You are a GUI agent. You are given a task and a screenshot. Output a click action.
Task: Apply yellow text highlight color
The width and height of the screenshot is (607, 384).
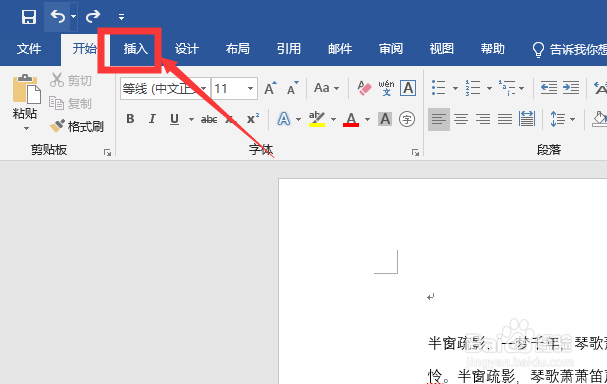tap(317, 119)
